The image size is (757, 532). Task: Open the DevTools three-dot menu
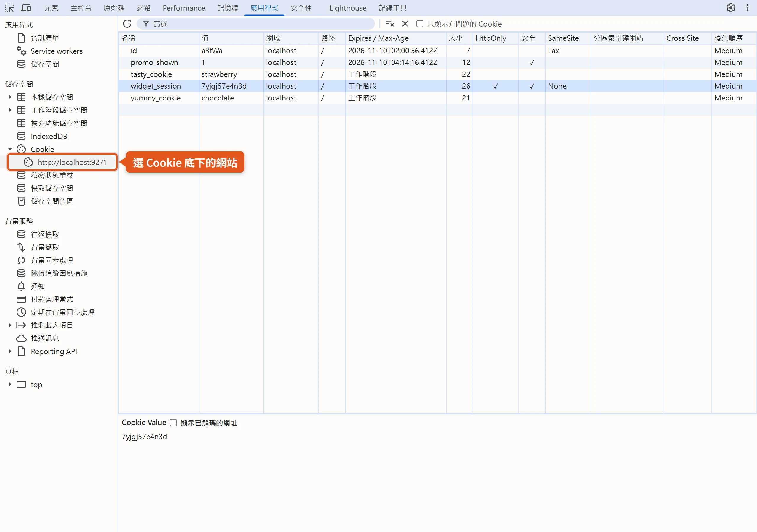coord(747,8)
